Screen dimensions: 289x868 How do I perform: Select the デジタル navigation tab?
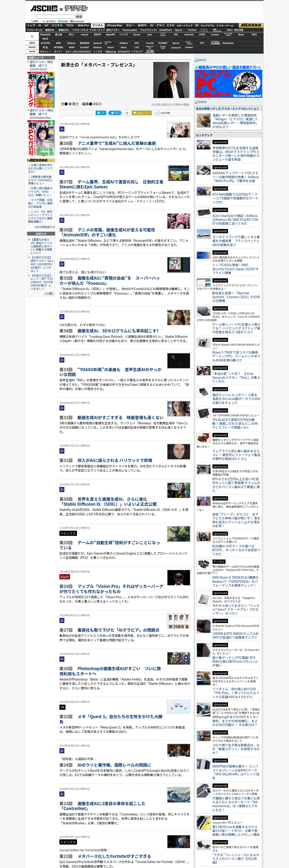[97, 25]
